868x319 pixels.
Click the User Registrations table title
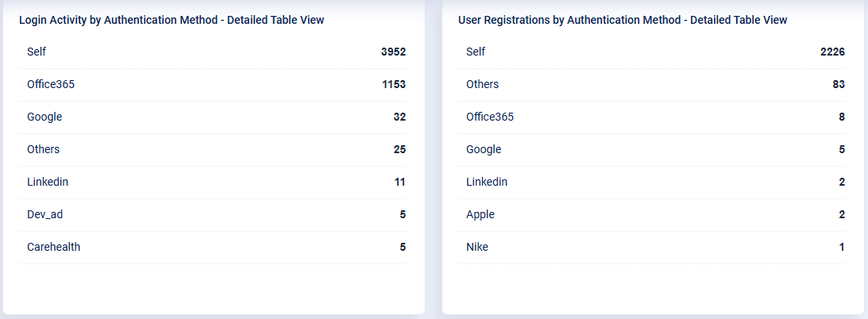click(x=623, y=20)
